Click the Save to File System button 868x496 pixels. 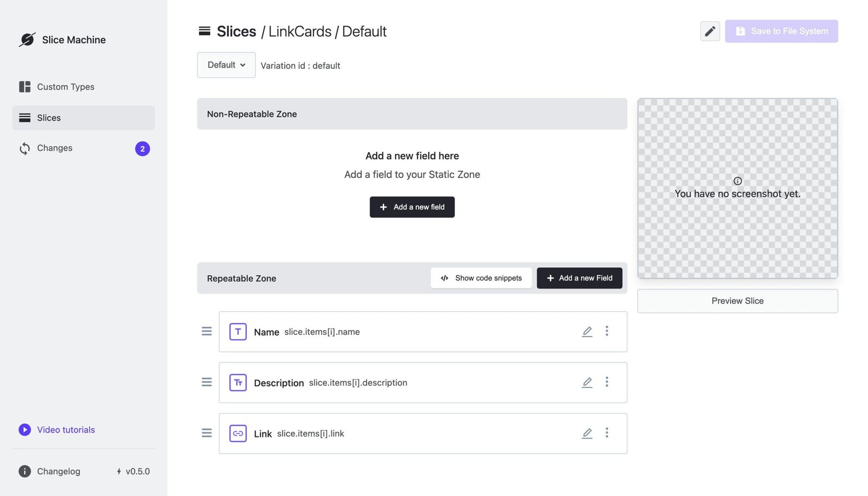click(781, 31)
